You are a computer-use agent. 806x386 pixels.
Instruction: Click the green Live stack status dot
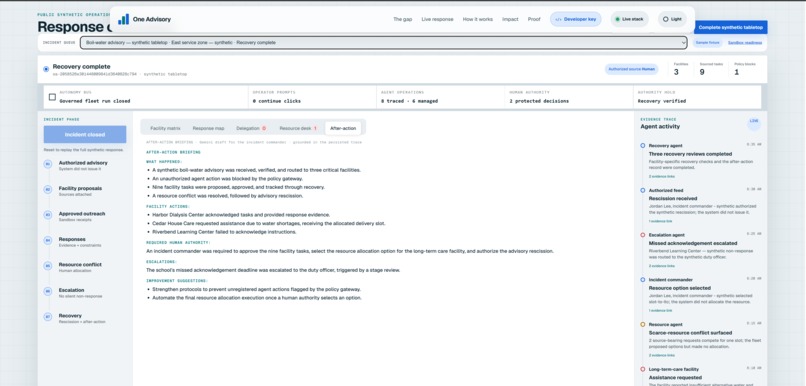[617, 19]
